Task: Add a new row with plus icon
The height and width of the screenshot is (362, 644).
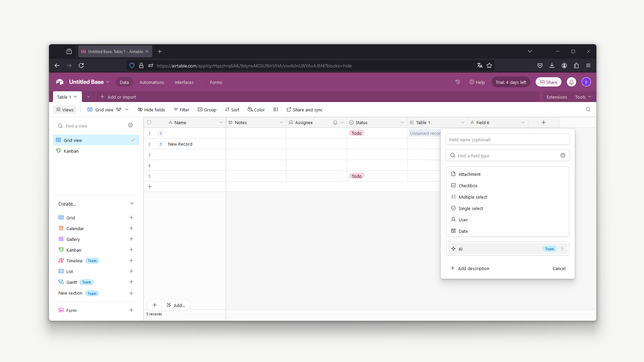Action: tap(150, 187)
